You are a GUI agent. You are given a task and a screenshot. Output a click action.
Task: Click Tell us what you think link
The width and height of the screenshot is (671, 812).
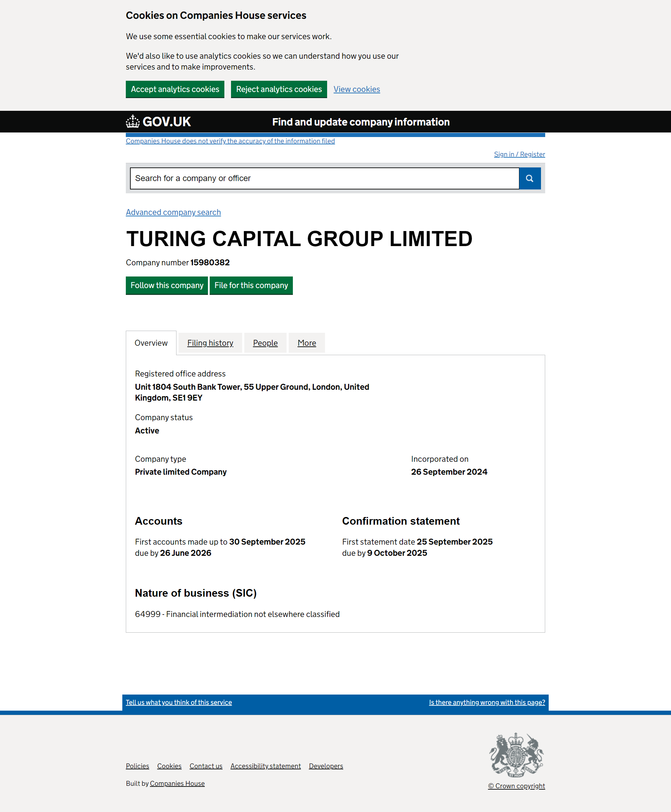pos(179,702)
